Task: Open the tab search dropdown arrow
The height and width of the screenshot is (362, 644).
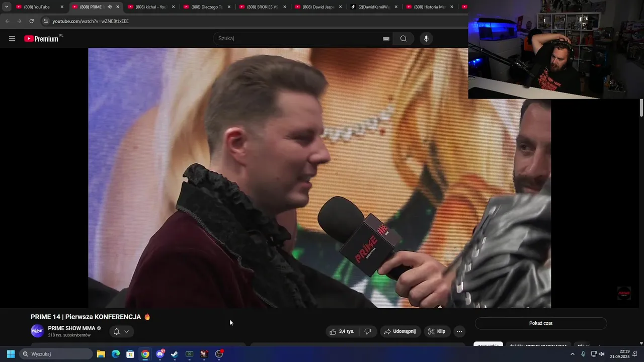Action: (7, 7)
